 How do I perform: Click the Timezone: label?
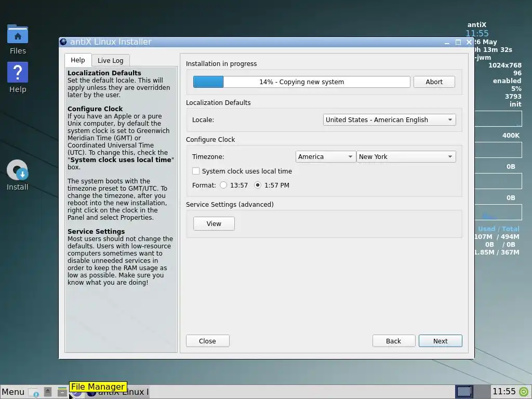tap(208, 157)
